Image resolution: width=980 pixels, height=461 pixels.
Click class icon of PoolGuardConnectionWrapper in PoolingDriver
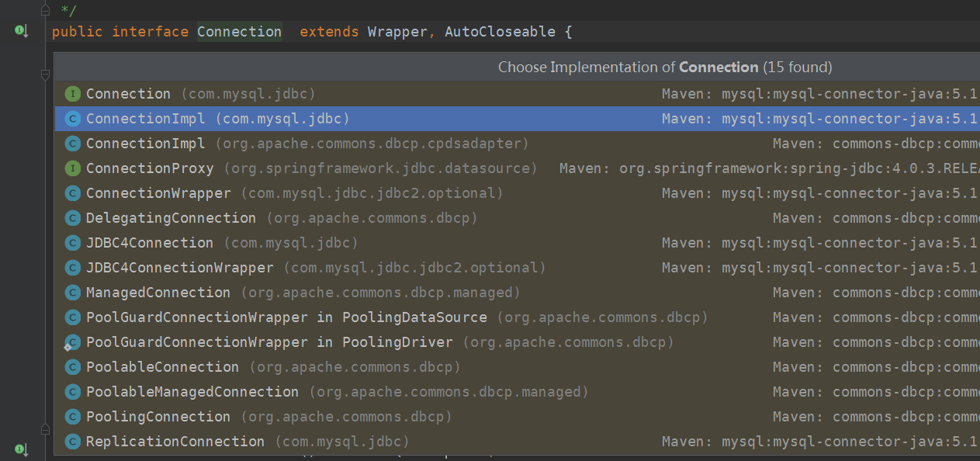(x=72, y=342)
